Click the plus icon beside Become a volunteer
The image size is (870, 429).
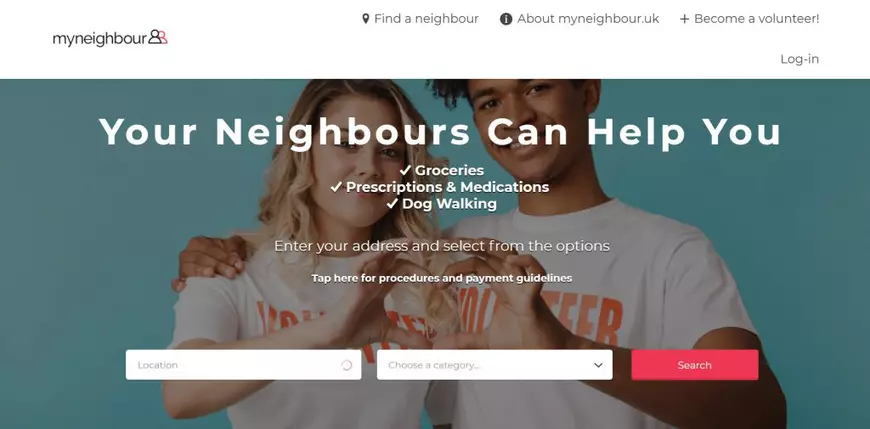(684, 19)
